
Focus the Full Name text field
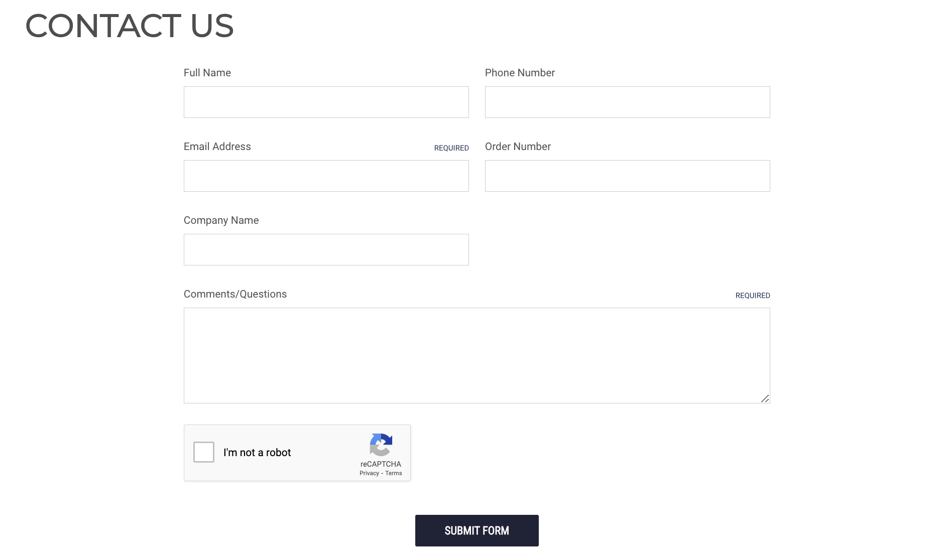(x=326, y=102)
